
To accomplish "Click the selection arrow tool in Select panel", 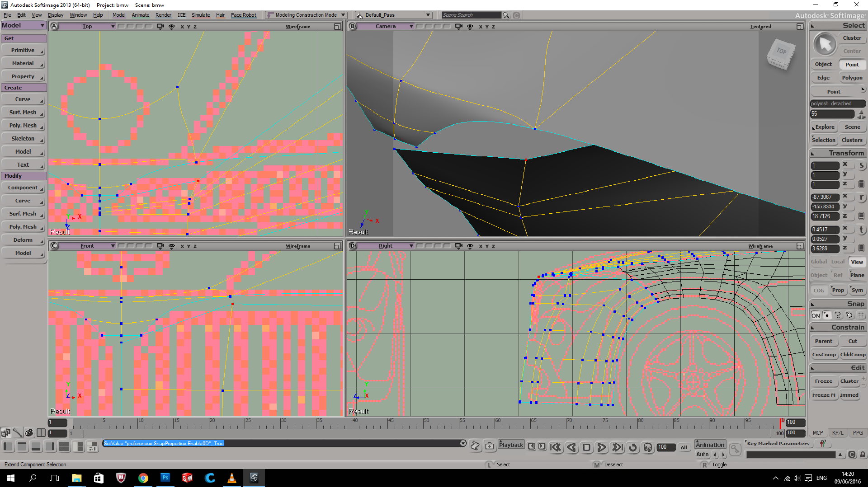I will click(825, 44).
